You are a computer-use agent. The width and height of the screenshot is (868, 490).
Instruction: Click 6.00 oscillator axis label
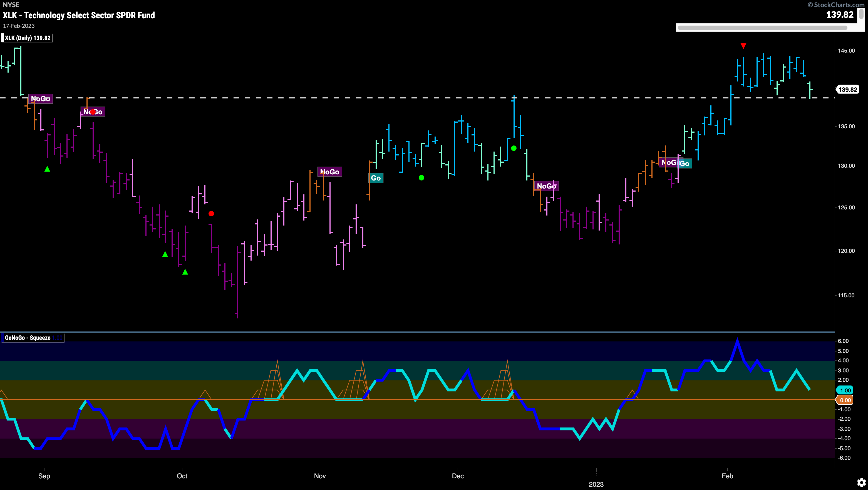pyautogui.click(x=844, y=341)
